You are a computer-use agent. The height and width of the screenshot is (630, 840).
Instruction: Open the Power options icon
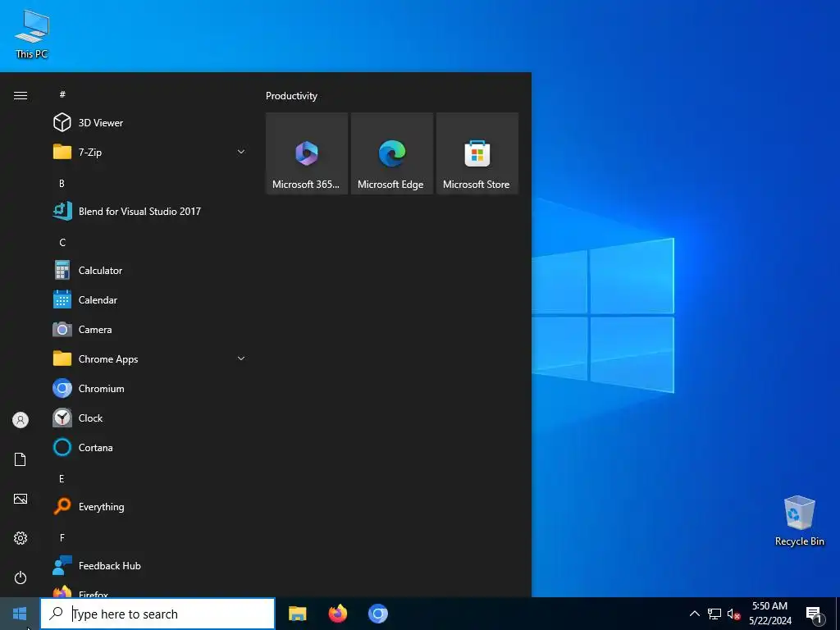21,577
